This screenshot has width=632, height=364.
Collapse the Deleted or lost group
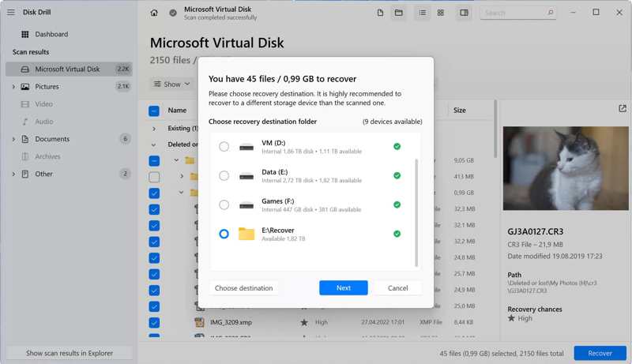click(153, 144)
